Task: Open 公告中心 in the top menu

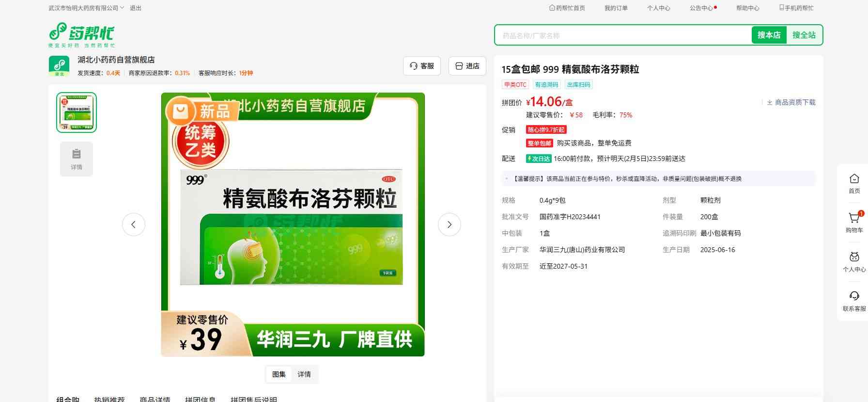Action: coord(701,8)
